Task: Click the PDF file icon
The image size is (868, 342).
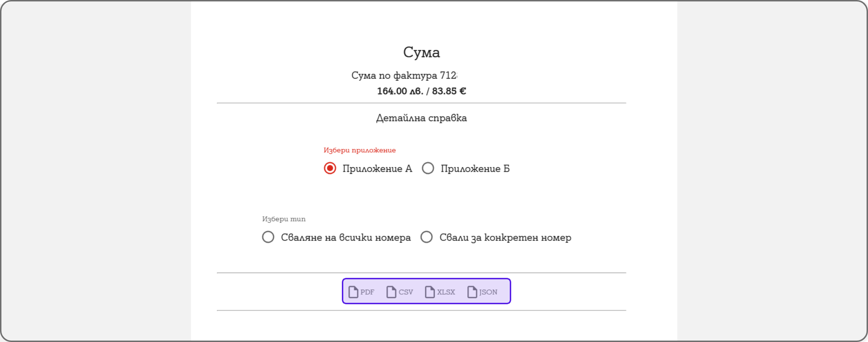Action: (x=353, y=292)
